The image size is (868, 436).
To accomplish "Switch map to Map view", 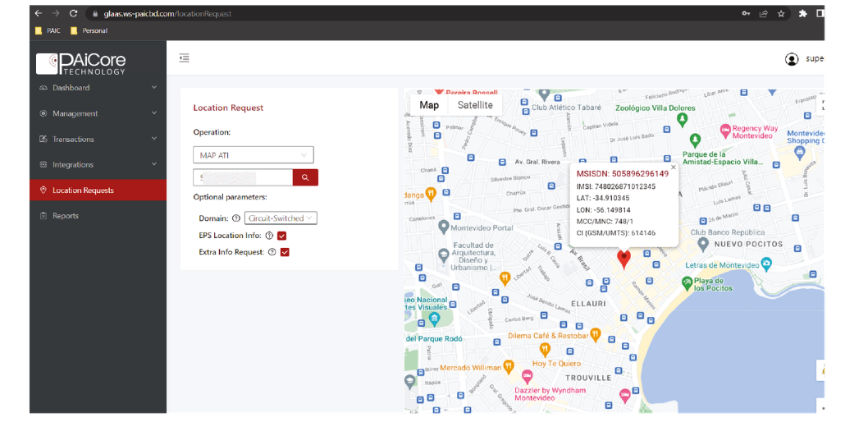I will pyautogui.click(x=429, y=105).
